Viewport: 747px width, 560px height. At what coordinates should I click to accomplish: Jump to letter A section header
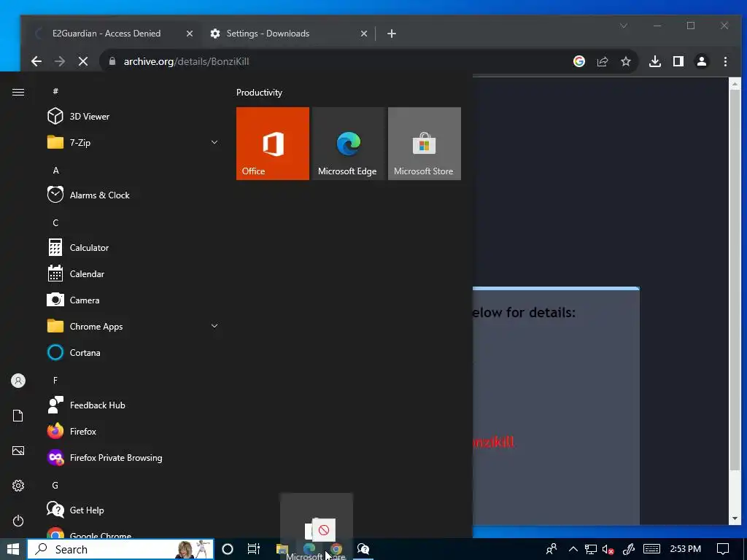pos(55,171)
